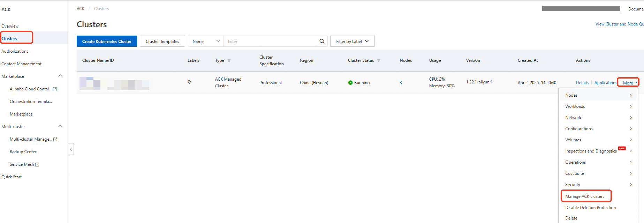This screenshot has height=223, width=644.
Task: Click the China (Heyuan) region cell
Action: pos(314,83)
